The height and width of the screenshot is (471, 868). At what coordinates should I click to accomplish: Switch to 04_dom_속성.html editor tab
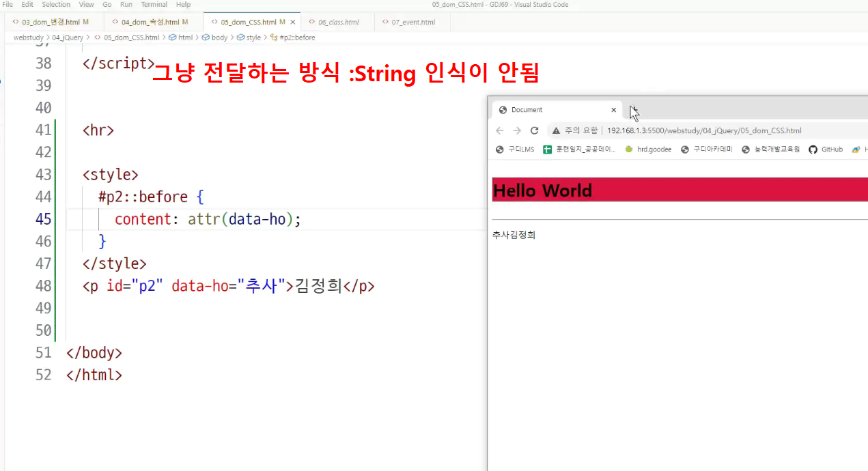click(154, 22)
